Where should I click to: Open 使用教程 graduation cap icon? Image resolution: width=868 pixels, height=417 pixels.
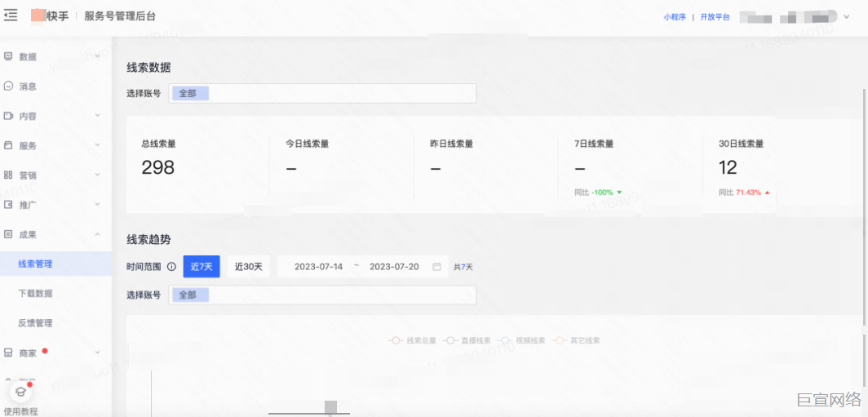(20, 392)
